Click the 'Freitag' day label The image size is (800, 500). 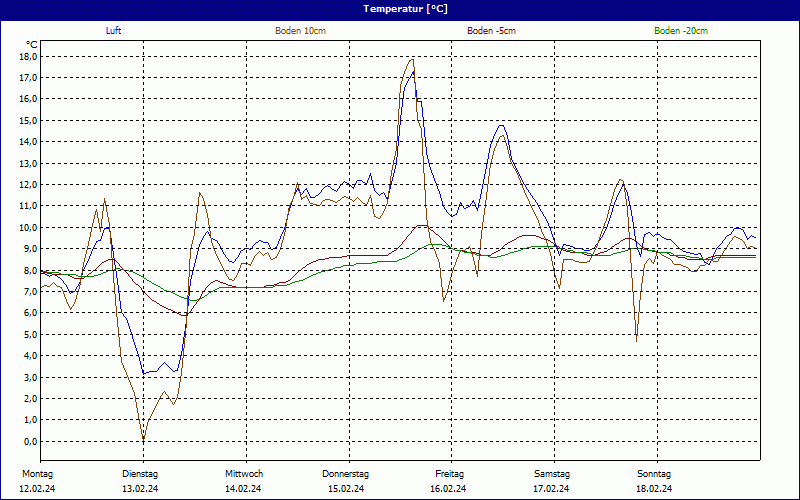pyautogui.click(x=449, y=474)
